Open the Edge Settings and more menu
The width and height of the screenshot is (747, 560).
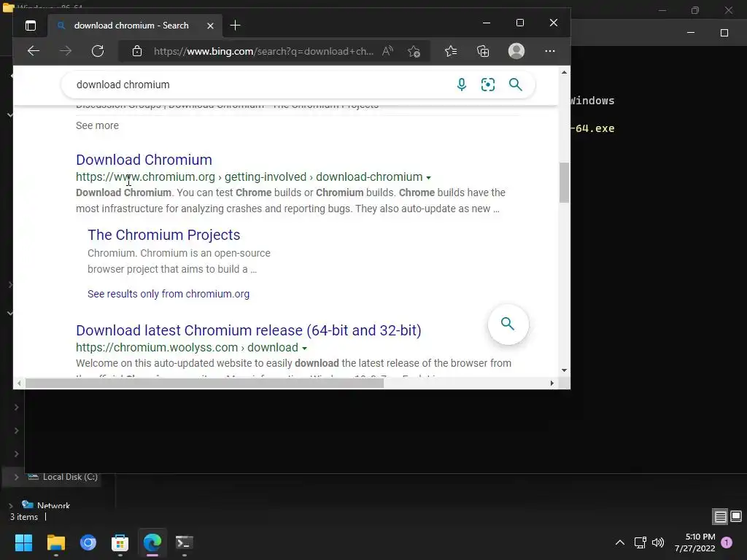[550, 51]
